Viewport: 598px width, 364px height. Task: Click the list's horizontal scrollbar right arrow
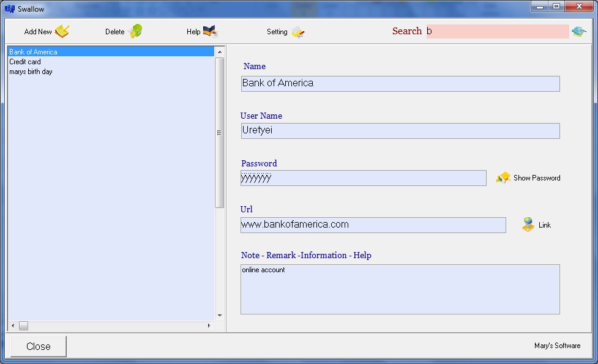[209, 325]
